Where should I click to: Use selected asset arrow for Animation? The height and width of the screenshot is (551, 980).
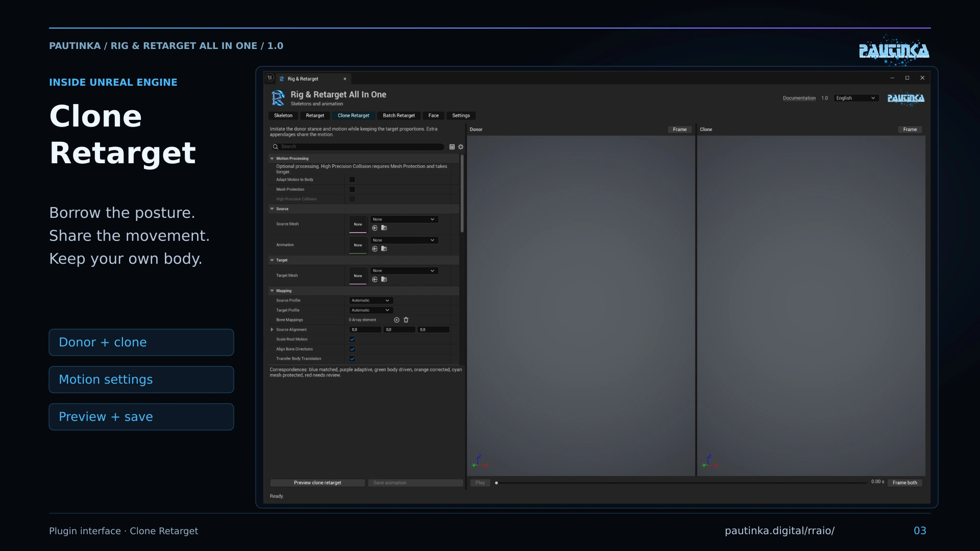click(375, 249)
